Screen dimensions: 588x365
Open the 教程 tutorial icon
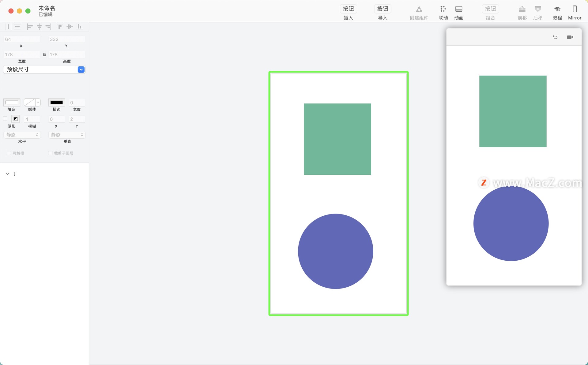pos(557,9)
